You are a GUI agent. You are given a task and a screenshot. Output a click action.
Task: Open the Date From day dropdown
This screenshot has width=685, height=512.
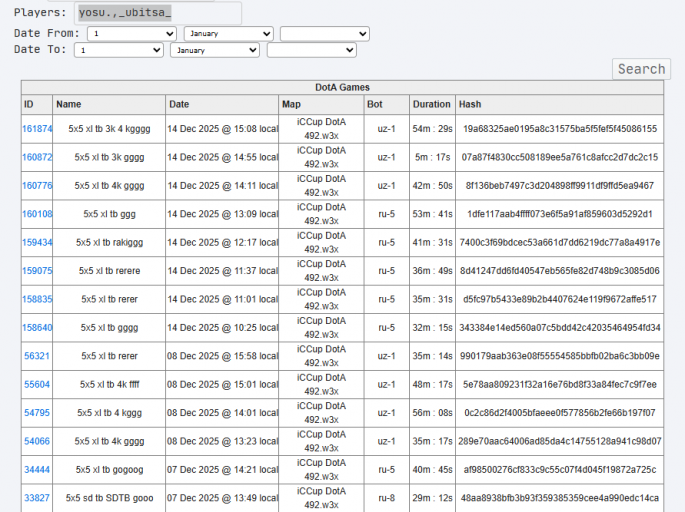(132, 34)
